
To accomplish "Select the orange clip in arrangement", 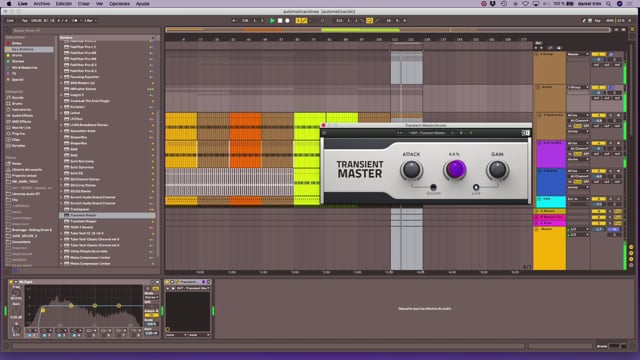I will pos(245,127).
